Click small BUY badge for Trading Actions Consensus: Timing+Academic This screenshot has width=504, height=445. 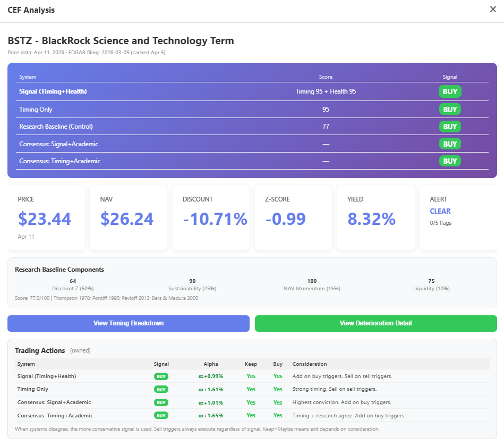161,415
